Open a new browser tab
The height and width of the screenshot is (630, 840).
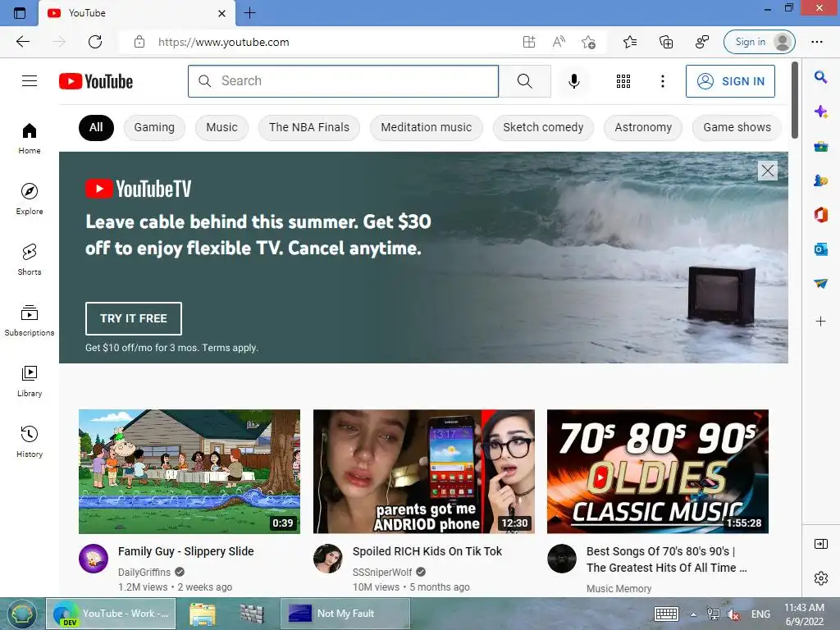click(249, 13)
